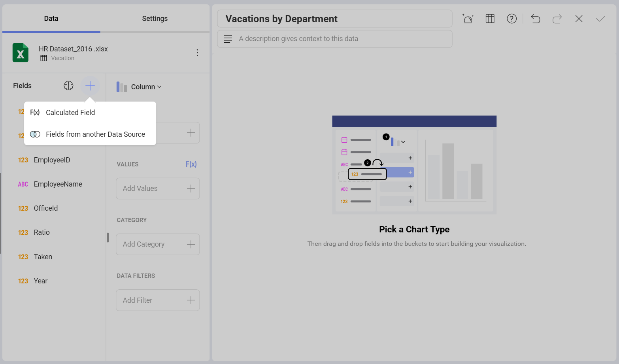Click the 123 type icon of Year

pos(23,281)
